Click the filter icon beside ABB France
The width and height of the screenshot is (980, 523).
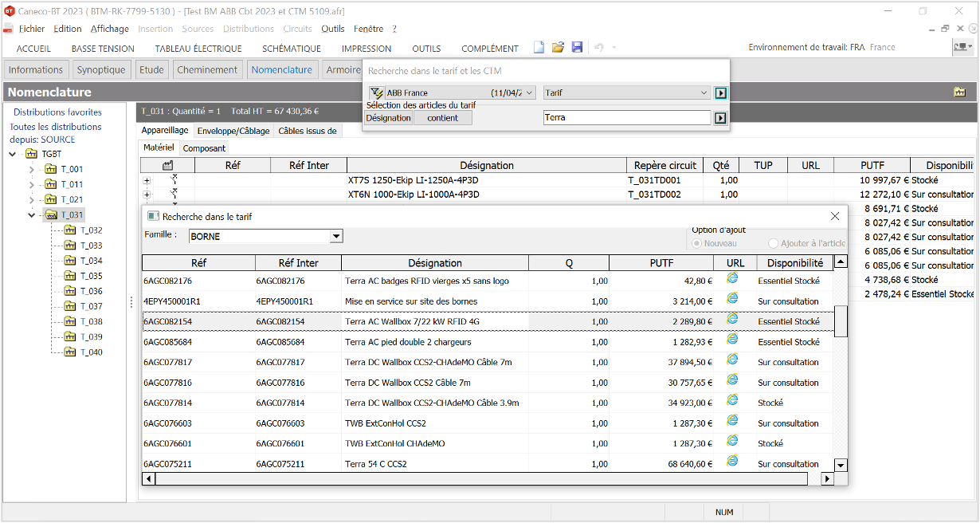point(376,93)
